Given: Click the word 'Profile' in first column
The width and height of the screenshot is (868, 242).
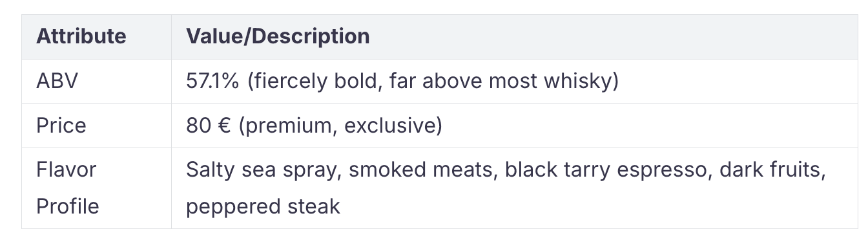Looking at the screenshot, I should [x=67, y=206].
